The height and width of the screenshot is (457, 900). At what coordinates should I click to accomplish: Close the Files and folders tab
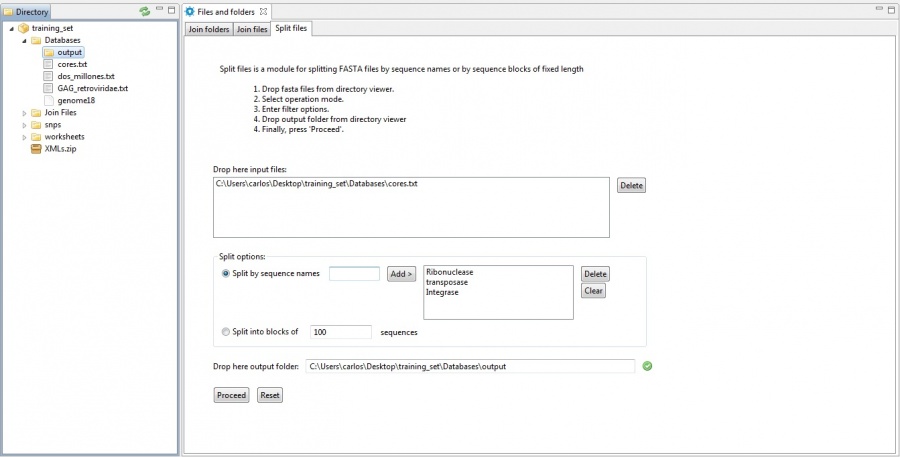click(x=264, y=11)
